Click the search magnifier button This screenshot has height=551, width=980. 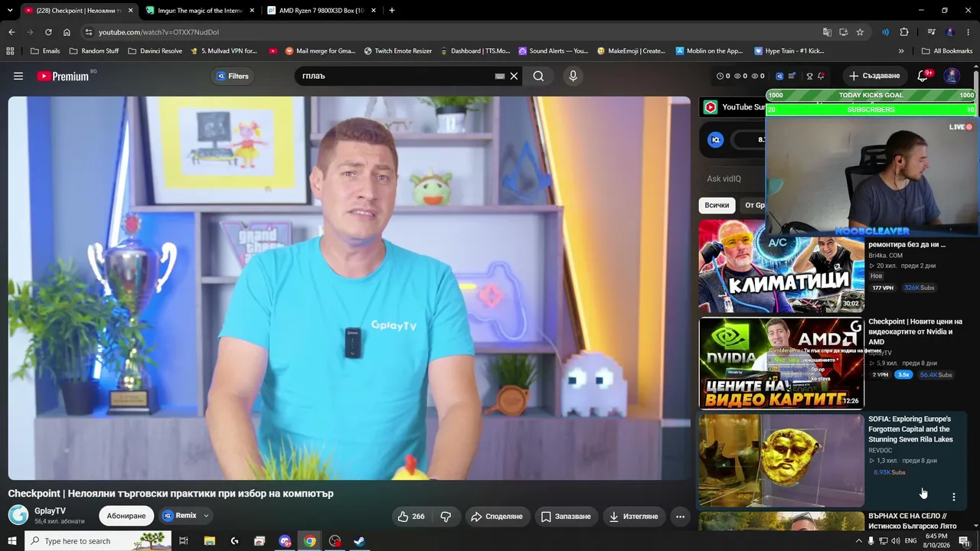[x=538, y=76]
